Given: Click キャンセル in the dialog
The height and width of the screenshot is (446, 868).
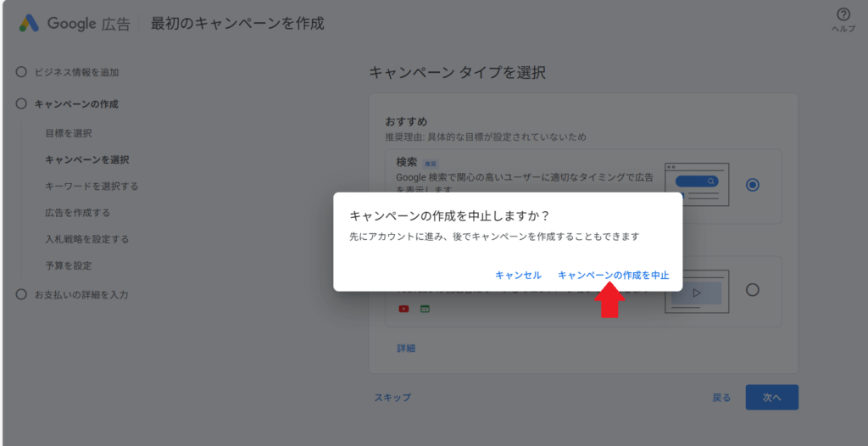Looking at the screenshot, I should point(518,276).
